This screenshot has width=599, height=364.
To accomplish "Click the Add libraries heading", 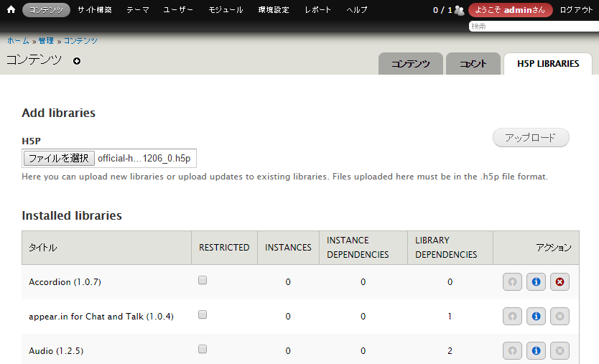I will click(58, 113).
